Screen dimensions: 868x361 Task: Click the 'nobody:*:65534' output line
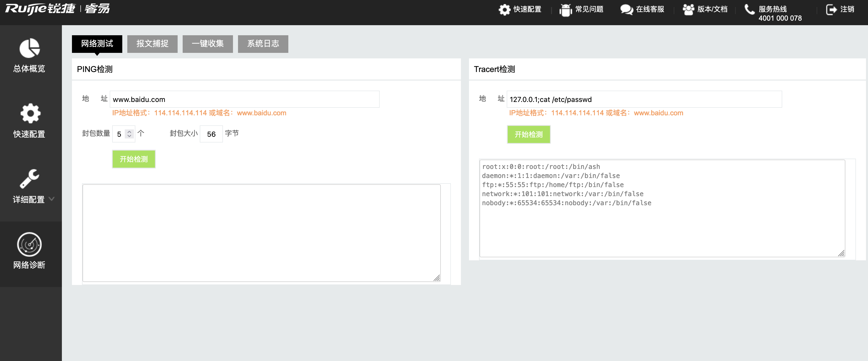[x=566, y=203]
